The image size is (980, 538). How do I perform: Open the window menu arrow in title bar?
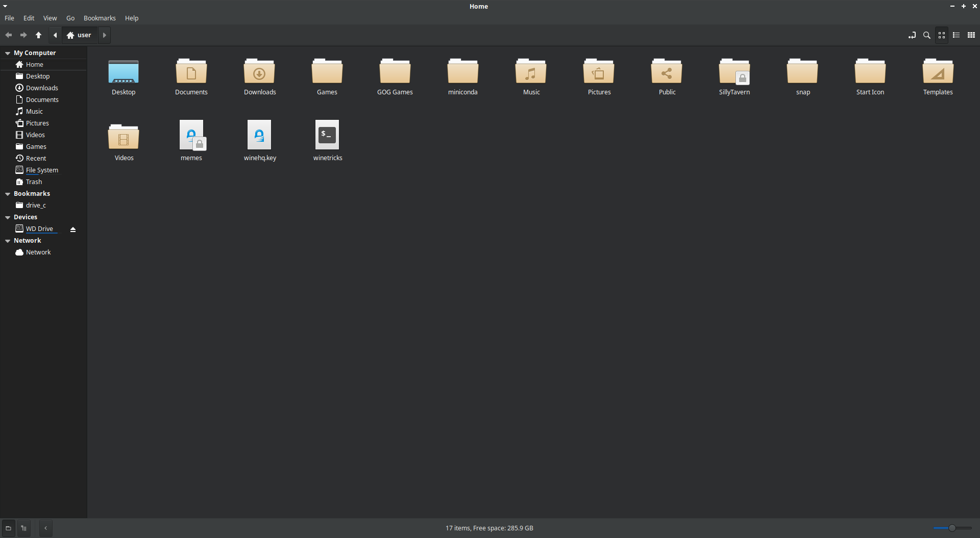coord(5,6)
